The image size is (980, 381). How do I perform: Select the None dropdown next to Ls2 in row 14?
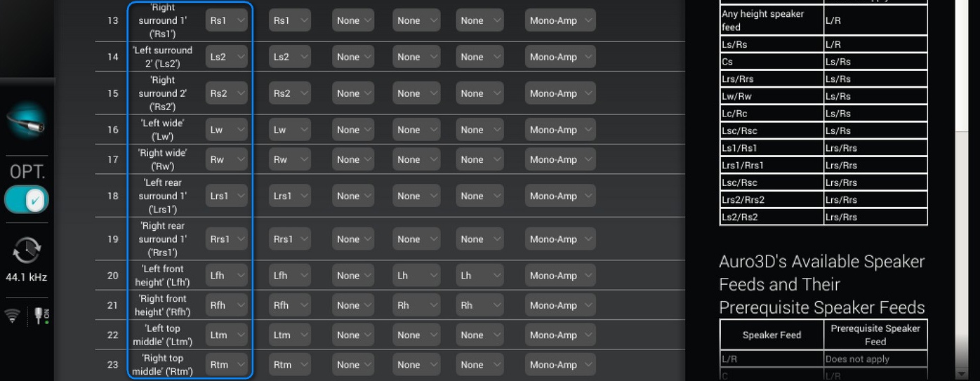pyautogui.click(x=353, y=57)
